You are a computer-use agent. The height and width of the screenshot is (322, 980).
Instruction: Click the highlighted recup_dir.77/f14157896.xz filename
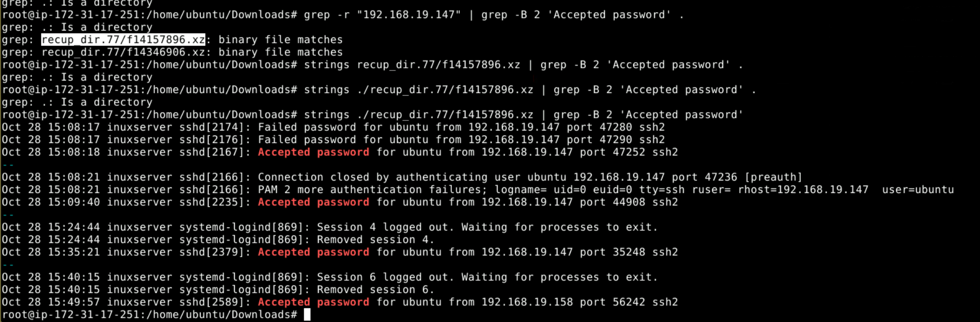pyautogui.click(x=123, y=40)
